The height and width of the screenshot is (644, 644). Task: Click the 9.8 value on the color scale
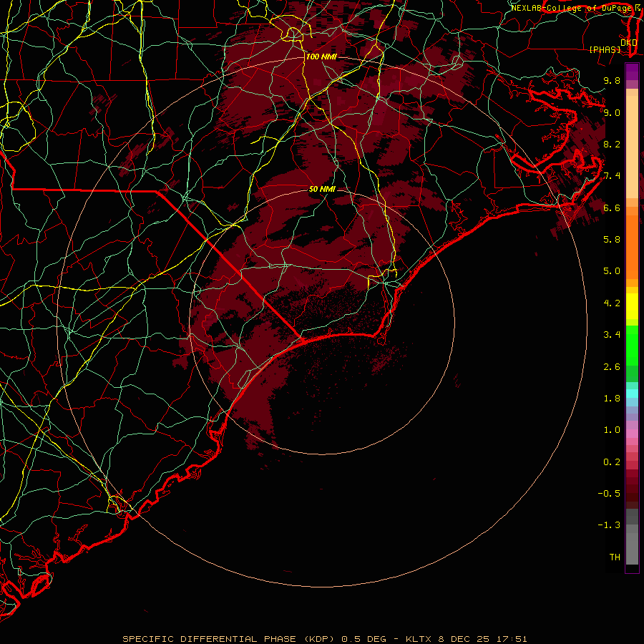[x=612, y=80]
